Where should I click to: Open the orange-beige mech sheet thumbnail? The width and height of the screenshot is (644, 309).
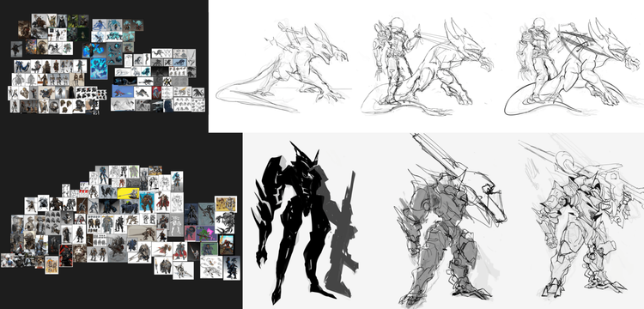(226, 204)
